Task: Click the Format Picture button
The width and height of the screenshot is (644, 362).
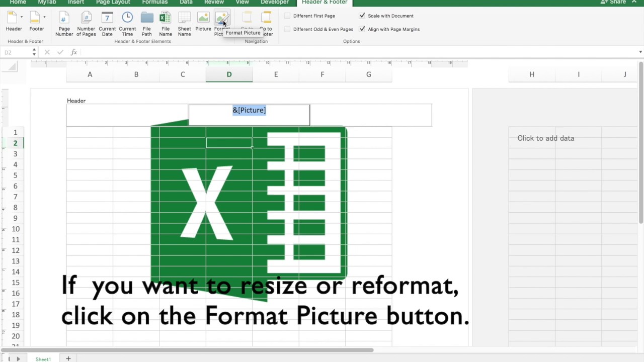Action: tap(222, 24)
